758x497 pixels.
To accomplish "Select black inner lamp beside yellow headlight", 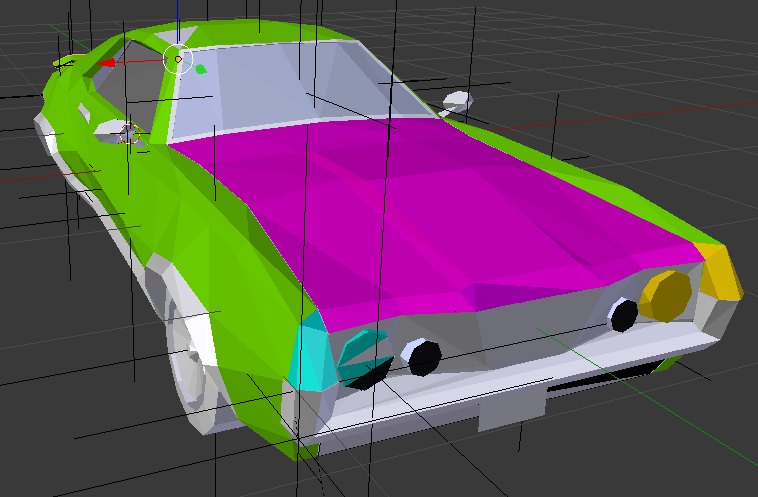I will tap(623, 315).
